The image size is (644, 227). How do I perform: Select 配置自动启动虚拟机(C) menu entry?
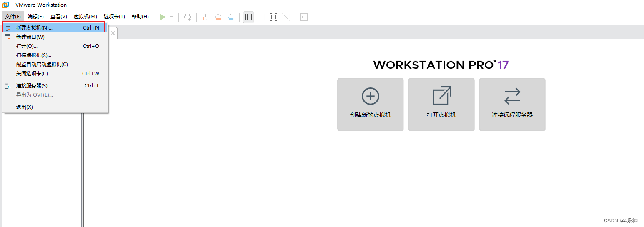[x=55, y=64]
